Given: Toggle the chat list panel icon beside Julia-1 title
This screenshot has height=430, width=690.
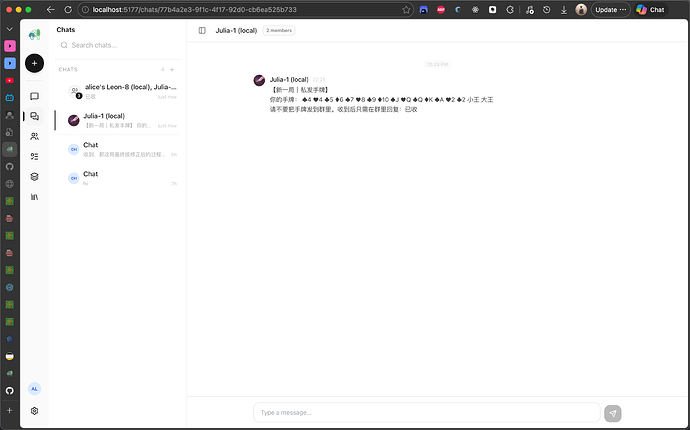Looking at the screenshot, I should (x=202, y=30).
